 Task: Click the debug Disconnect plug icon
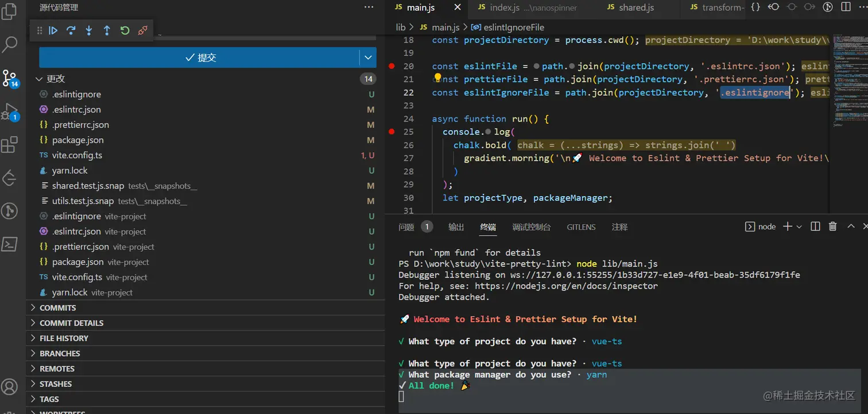tap(143, 31)
